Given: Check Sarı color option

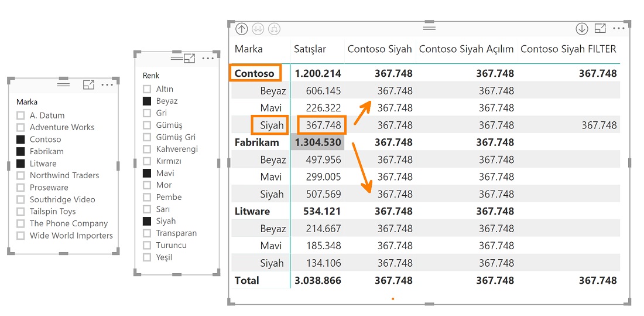Looking at the screenshot, I should (146, 209).
